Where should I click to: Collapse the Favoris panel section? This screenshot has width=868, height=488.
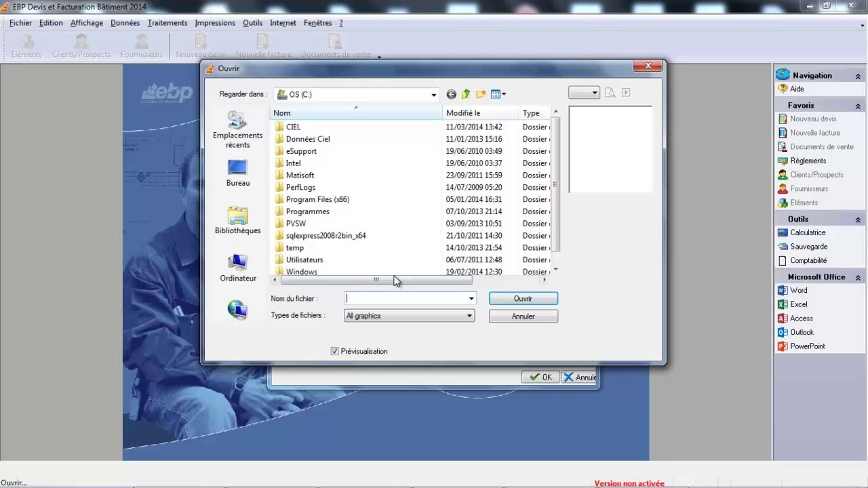pyautogui.click(x=858, y=106)
